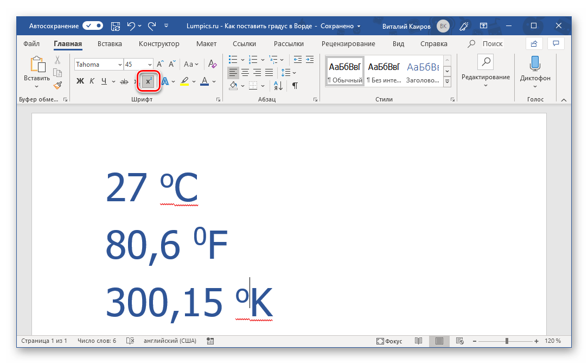Switch to the Вставка tab

[x=110, y=43]
